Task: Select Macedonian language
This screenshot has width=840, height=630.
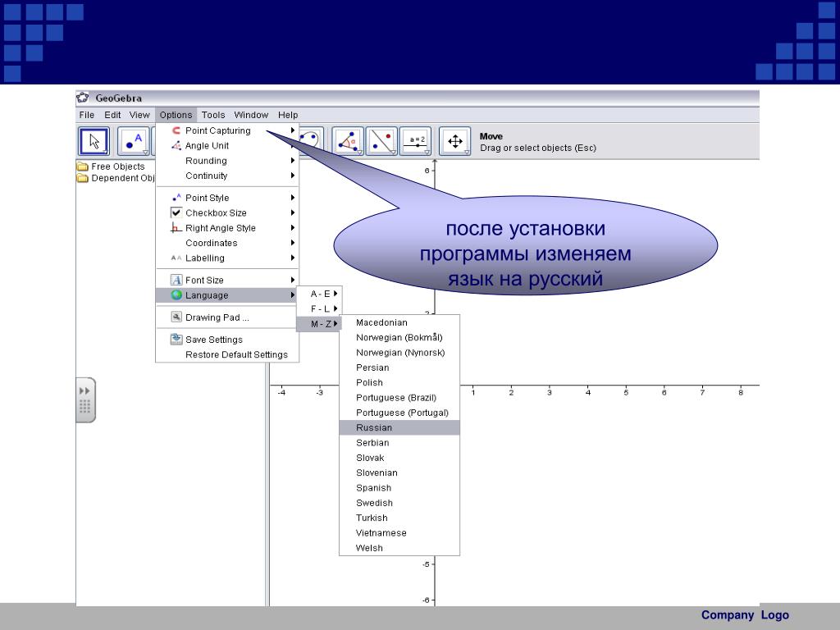Action: click(x=399, y=322)
